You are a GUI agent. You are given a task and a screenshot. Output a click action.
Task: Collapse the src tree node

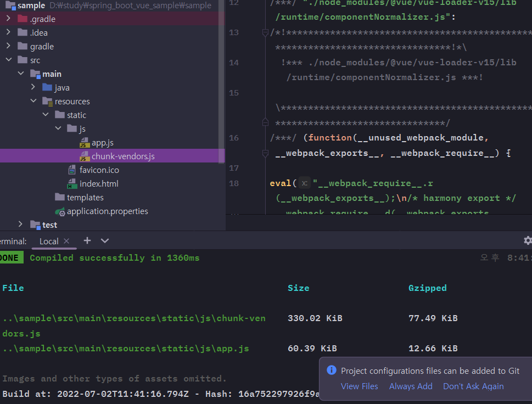pyautogui.click(x=9, y=59)
